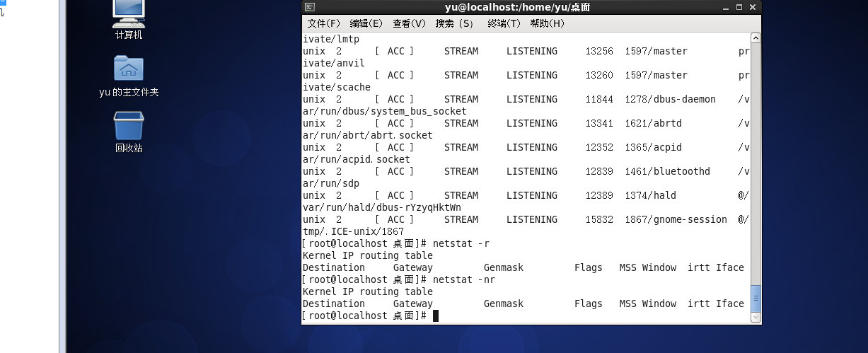Maximize the terminal window

(x=739, y=7)
